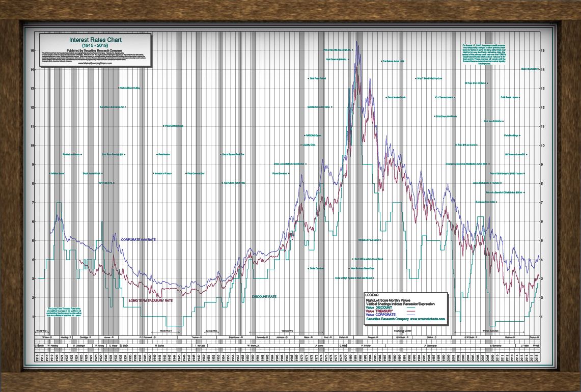Viewport: 581px width, 392px height.
Task: Click 'Value DISCOUNT' legend entry
Action: coord(379,307)
